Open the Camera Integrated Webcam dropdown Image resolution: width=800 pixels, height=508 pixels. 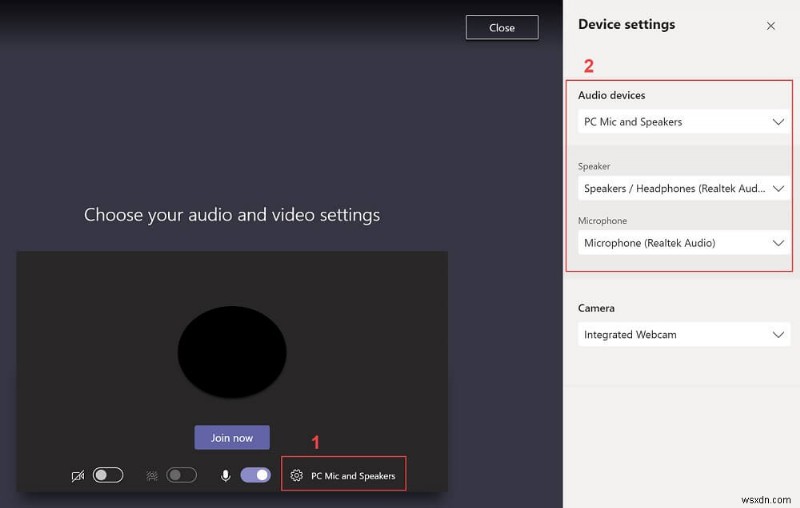point(684,335)
